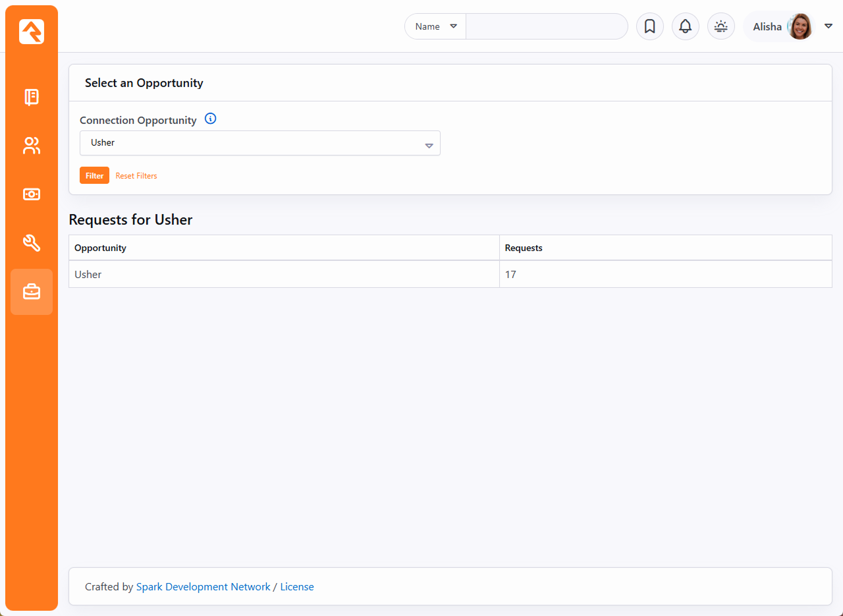This screenshot has height=616, width=843.
Task: Click the Rock RMS logo icon
Action: pos(32,32)
